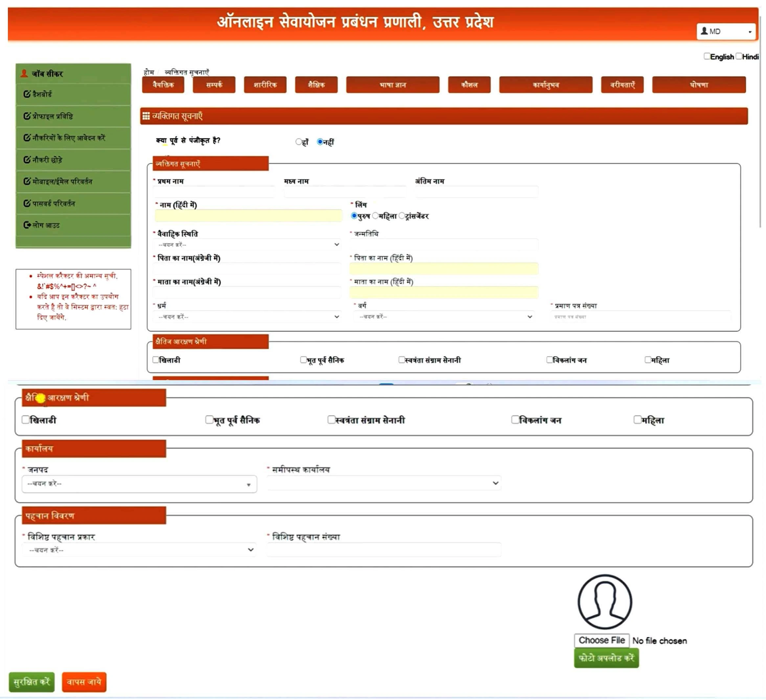This screenshot has width=766, height=700.
Task: Click the पासवर्ड परिवर्तन sidebar icon
Action: [x=27, y=204]
